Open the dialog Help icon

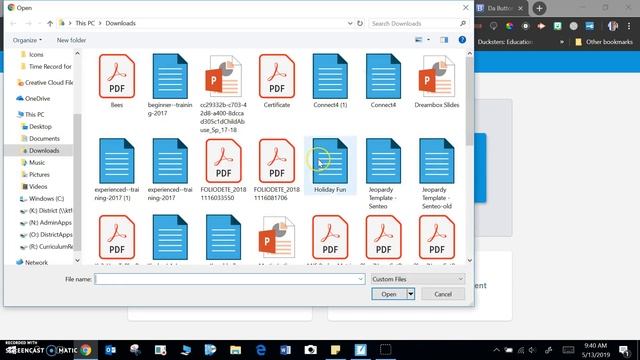pos(462,40)
